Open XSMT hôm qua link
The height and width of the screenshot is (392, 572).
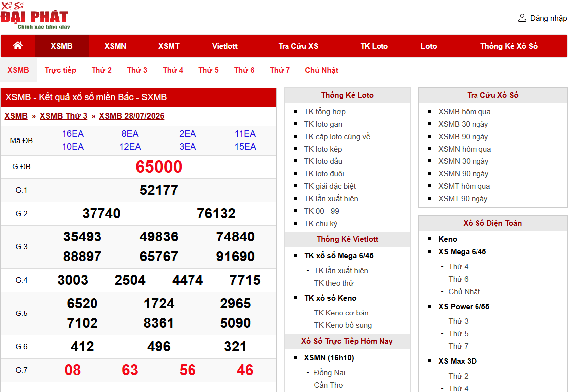coord(464,186)
